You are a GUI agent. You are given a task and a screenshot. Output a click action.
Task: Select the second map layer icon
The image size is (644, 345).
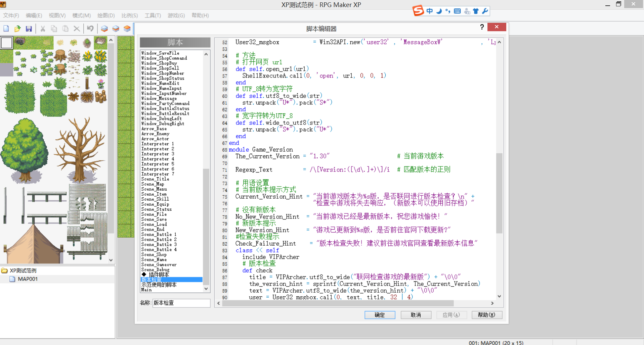[x=116, y=29]
